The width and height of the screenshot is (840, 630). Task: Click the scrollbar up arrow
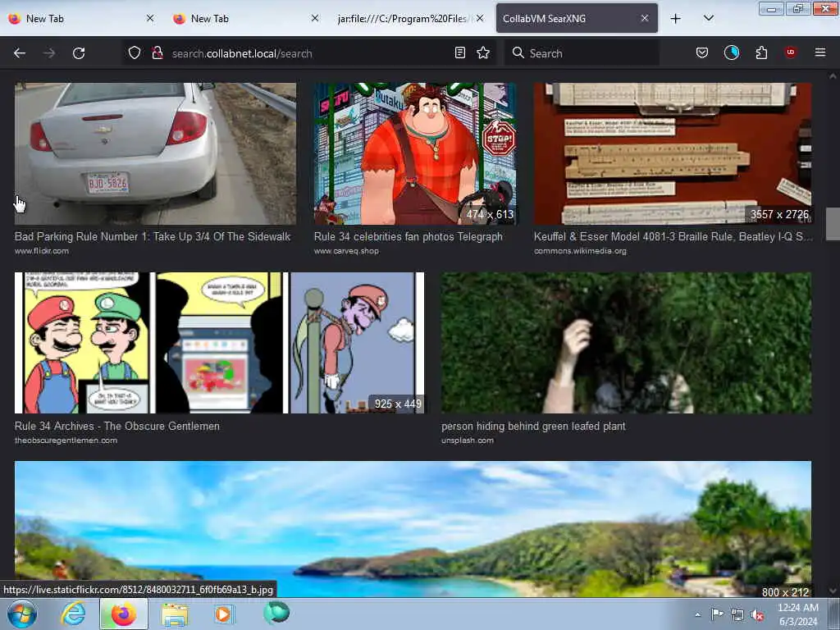click(833, 76)
